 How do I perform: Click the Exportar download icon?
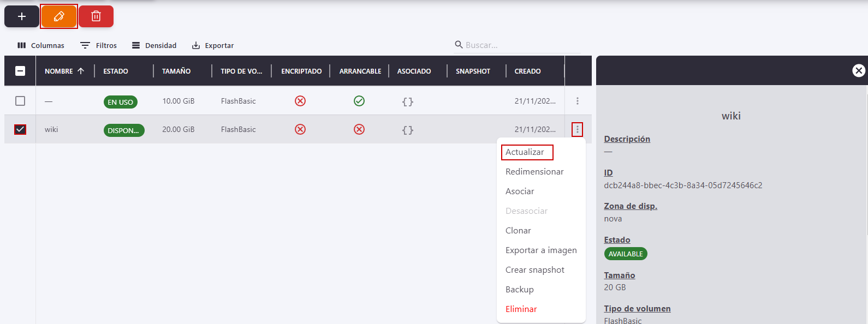pos(196,45)
